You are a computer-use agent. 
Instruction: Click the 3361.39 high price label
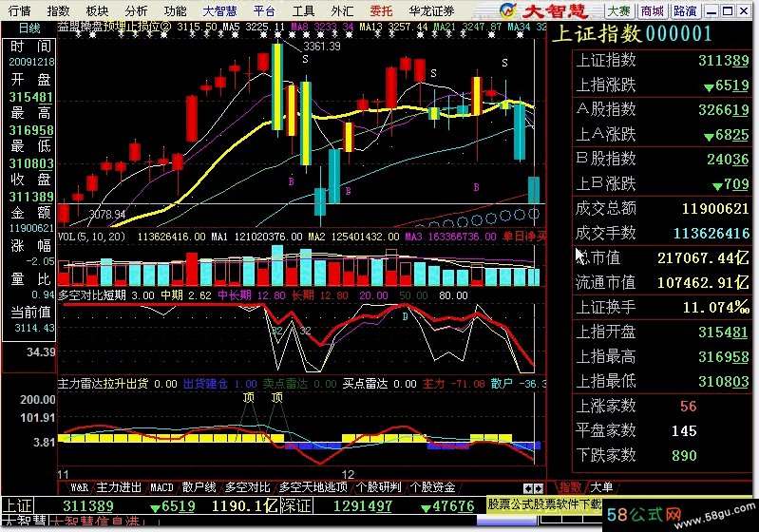(322, 47)
